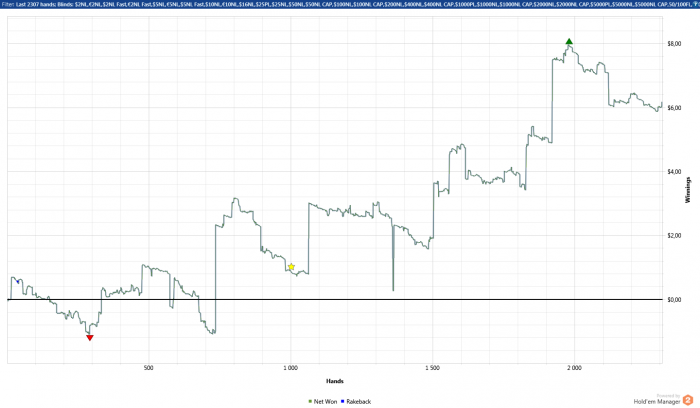This screenshot has height=408, width=700.
Task: Click the Hands axis title
Action: pos(335,381)
